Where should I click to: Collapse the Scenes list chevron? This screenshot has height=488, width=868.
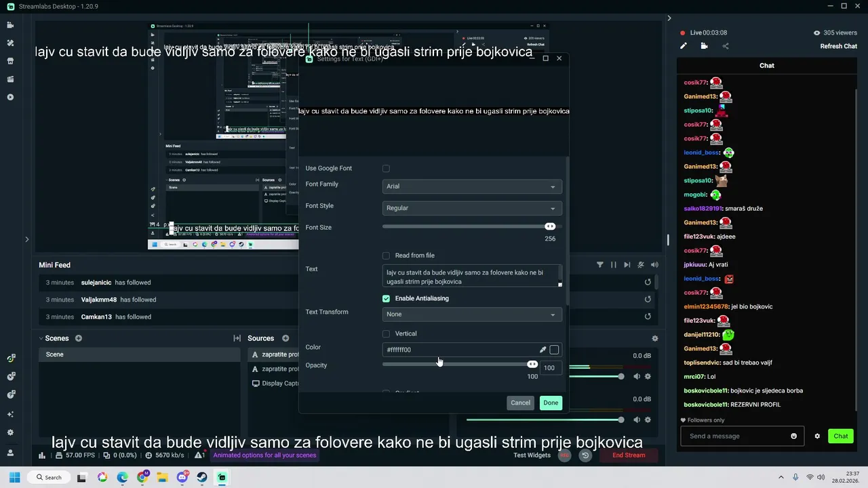pyautogui.click(x=41, y=338)
